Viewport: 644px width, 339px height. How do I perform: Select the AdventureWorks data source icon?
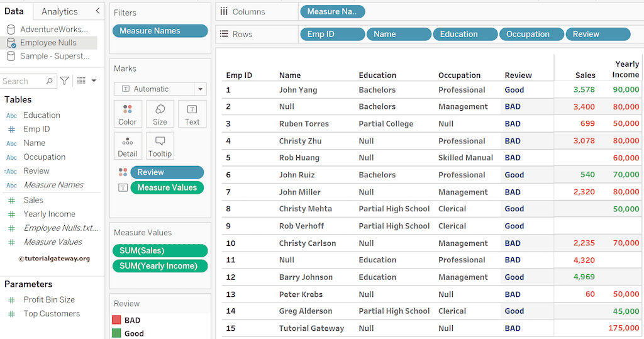pyautogui.click(x=11, y=30)
